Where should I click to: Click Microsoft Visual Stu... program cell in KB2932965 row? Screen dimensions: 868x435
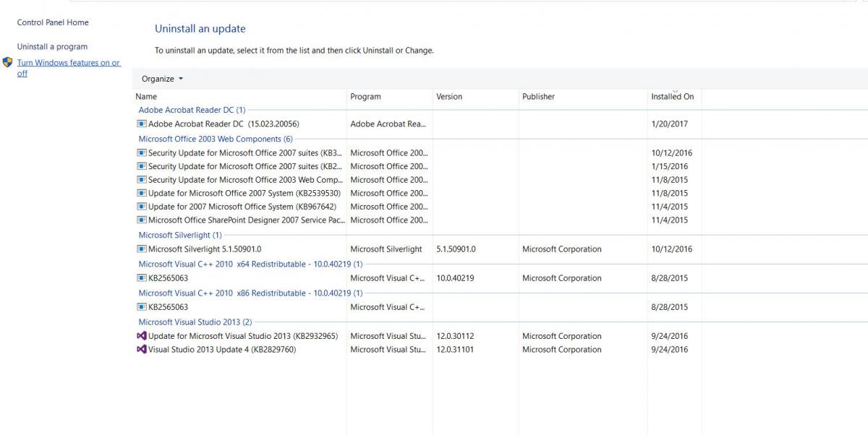(388, 336)
